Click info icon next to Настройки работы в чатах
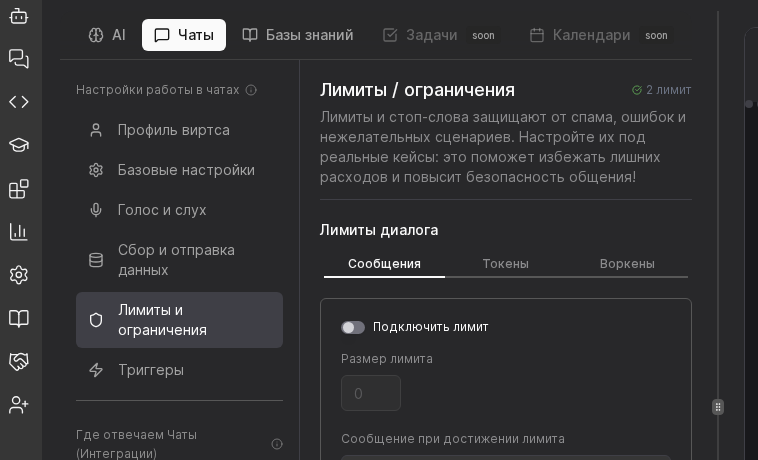Viewport: 758px width, 460px height. [251, 90]
